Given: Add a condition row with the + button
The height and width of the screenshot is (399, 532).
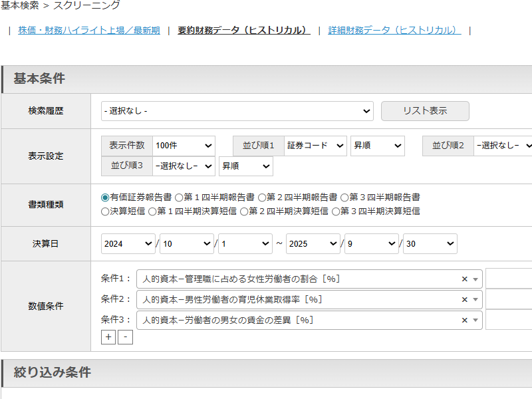Looking at the screenshot, I should coord(108,337).
